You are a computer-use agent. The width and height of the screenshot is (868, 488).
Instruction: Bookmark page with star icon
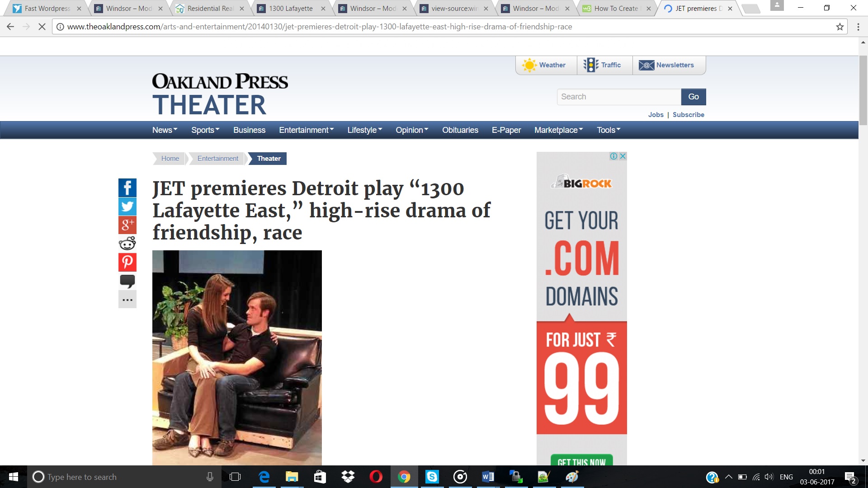[840, 27]
